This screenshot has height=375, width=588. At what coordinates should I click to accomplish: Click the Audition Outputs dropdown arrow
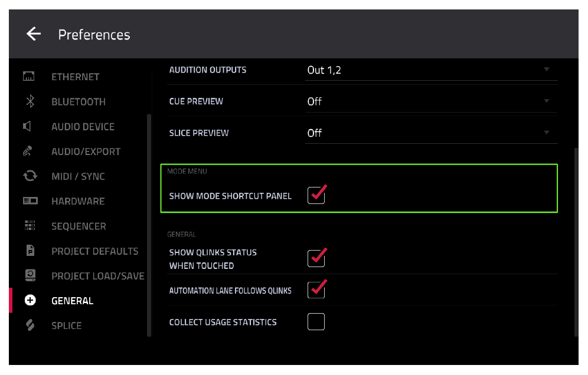click(547, 70)
